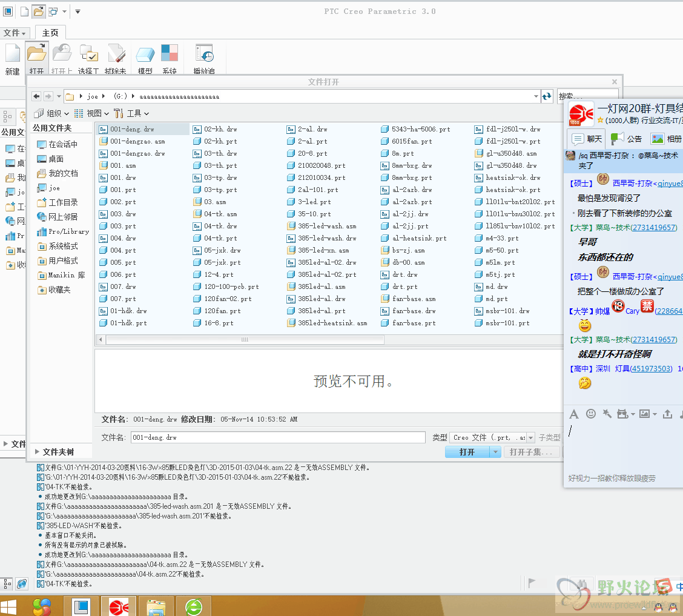683x616 pixels.
Task: Click the new document icon in quick access toolbar
Action: pyautogui.click(x=24, y=12)
